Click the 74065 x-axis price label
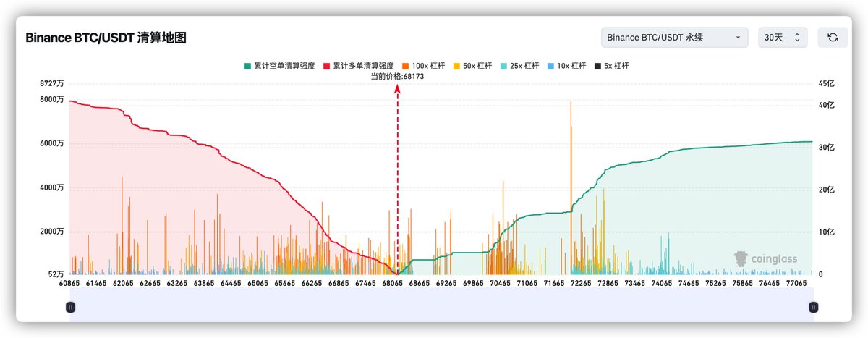This screenshot has height=338, width=868. tap(661, 284)
